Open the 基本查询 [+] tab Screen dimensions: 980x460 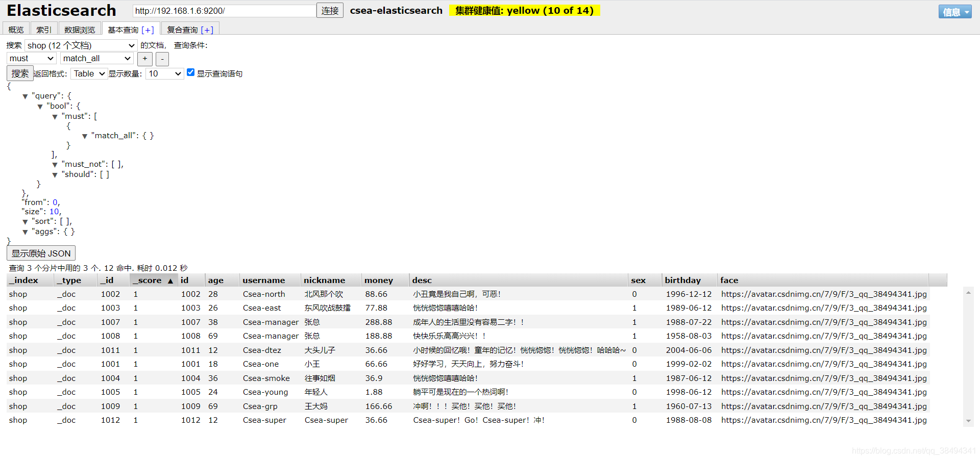[131, 30]
